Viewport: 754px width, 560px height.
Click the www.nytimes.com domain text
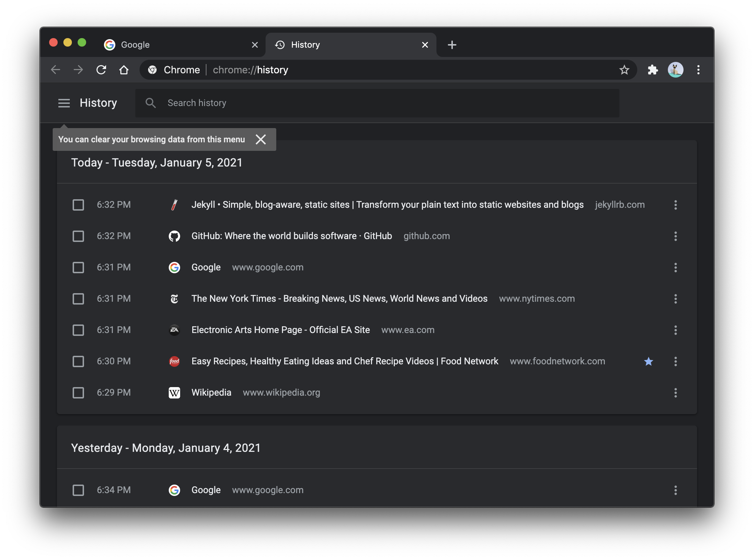coord(536,299)
